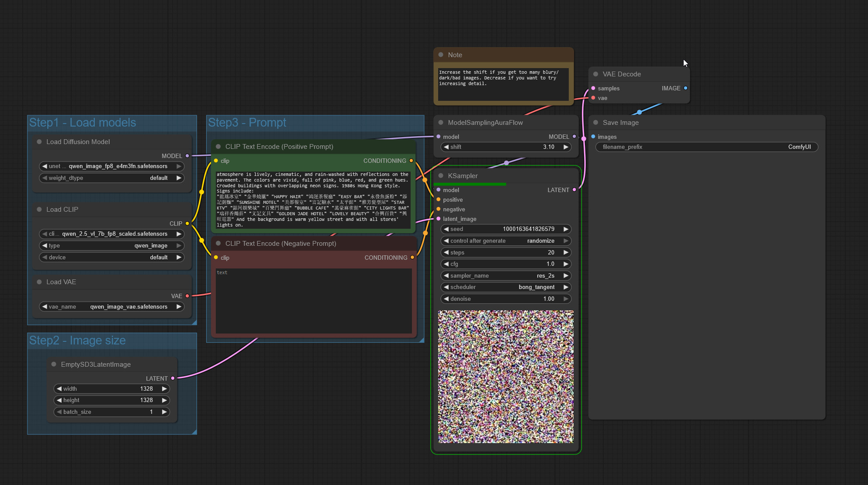
Task: Increase cfg with right arrow
Action: (566, 264)
